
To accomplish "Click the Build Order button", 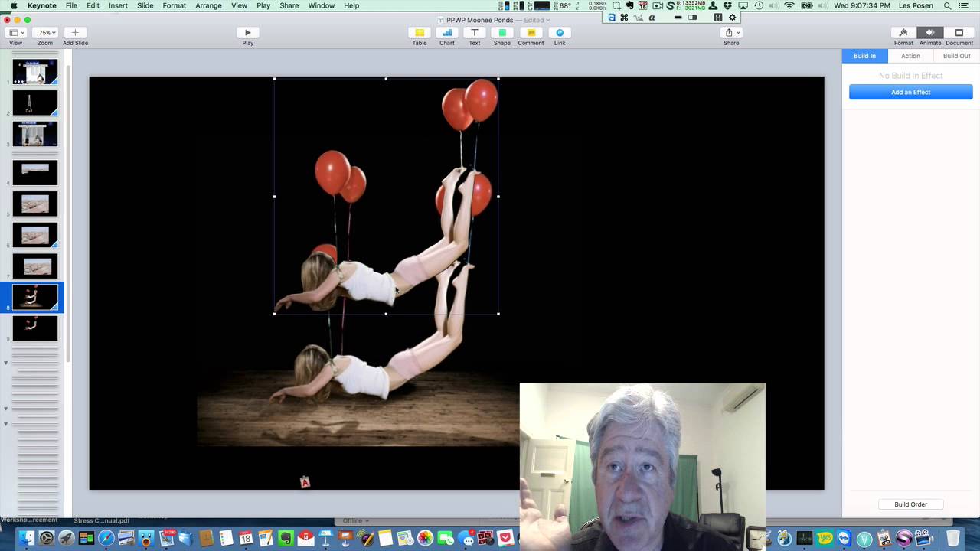I will coord(910,504).
